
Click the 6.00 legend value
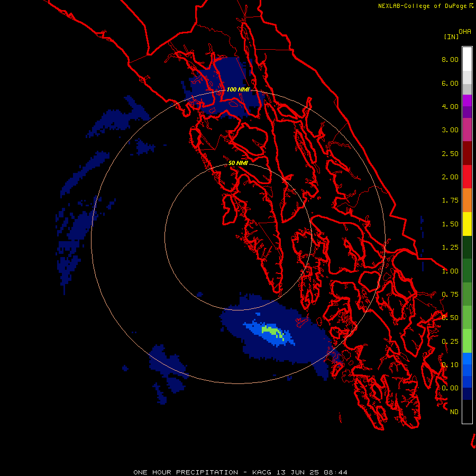pyautogui.click(x=450, y=83)
